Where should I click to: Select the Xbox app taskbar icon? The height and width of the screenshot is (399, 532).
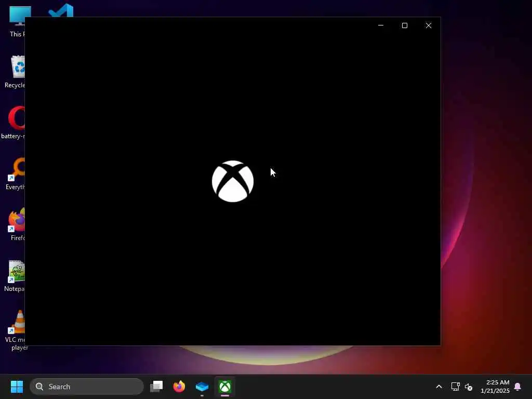coord(224,387)
